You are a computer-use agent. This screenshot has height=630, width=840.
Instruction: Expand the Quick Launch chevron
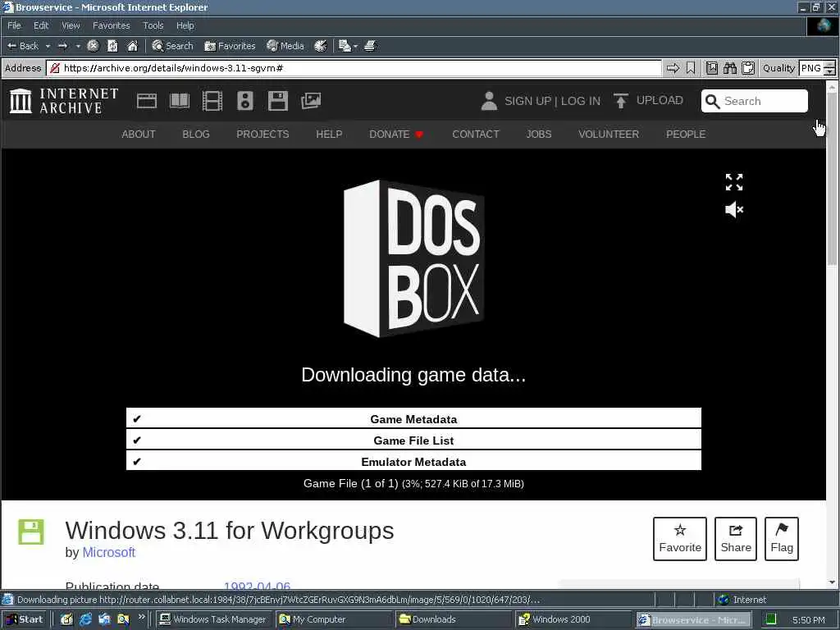pyautogui.click(x=141, y=617)
